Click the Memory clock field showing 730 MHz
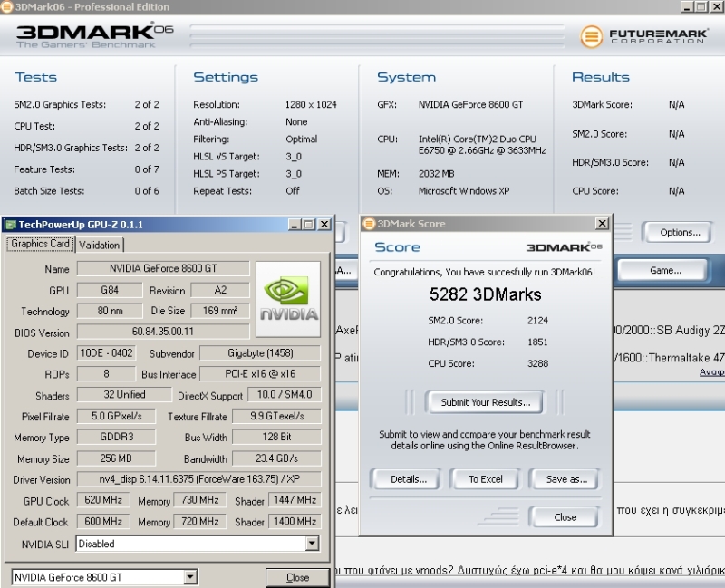Viewport: 725px width, 588px height. click(199, 500)
